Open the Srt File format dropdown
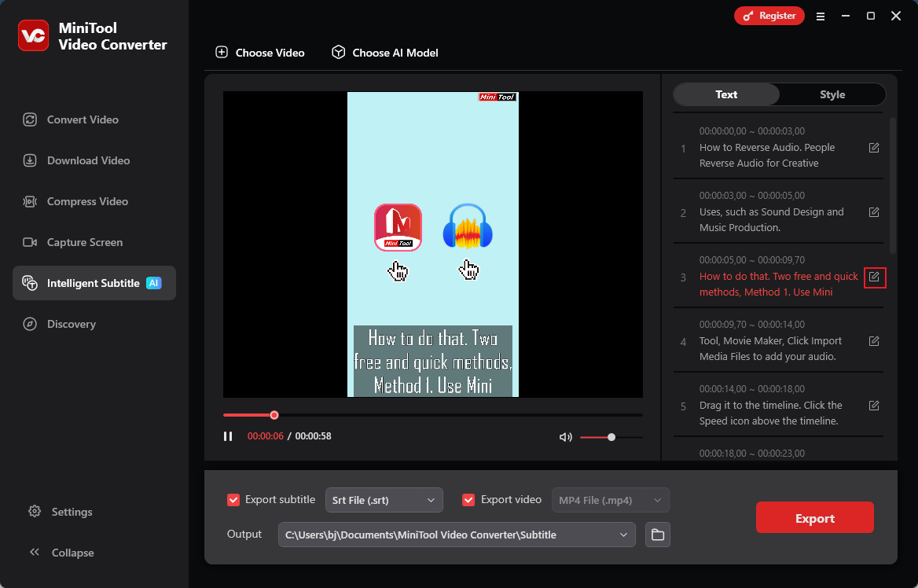918x588 pixels. click(384, 500)
